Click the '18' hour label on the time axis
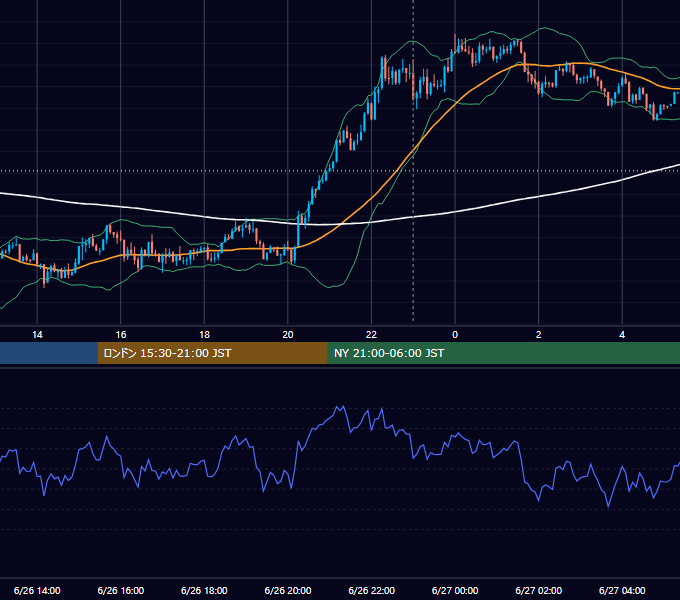 [x=204, y=335]
